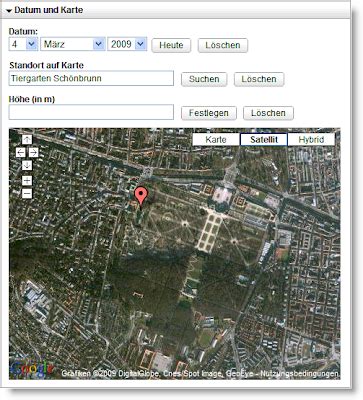Collapse the Datum und Karte section
The width and height of the screenshot is (363, 400).
pos(9,11)
